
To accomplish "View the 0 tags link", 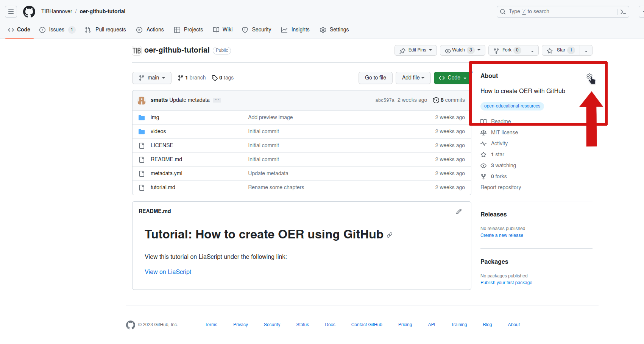I will (223, 78).
